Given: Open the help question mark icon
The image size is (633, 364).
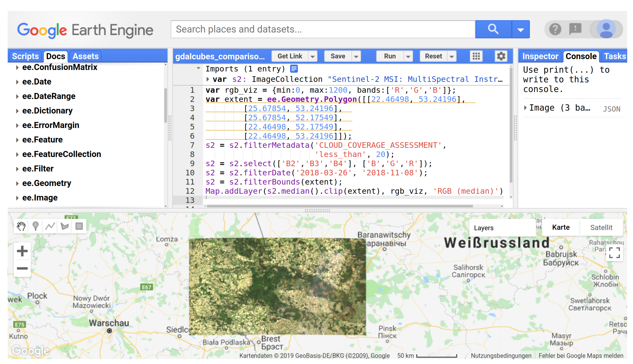Looking at the screenshot, I should pyautogui.click(x=555, y=29).
